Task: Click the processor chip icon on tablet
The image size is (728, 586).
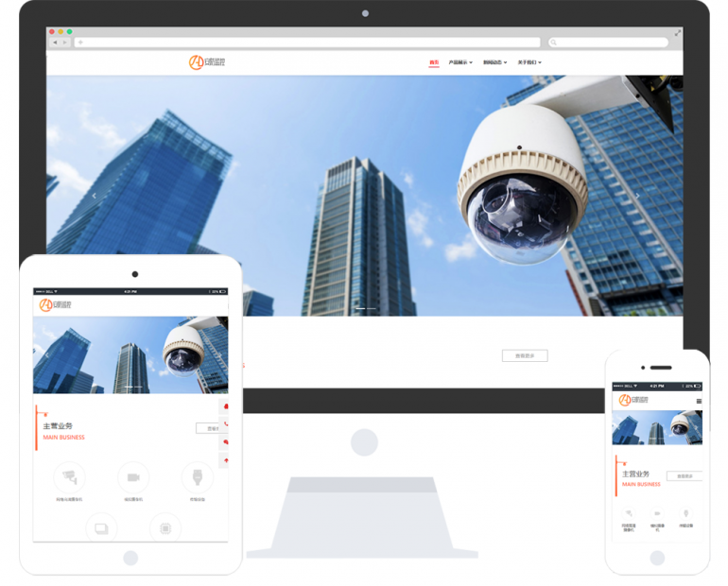Action: [x=165, y=527]
